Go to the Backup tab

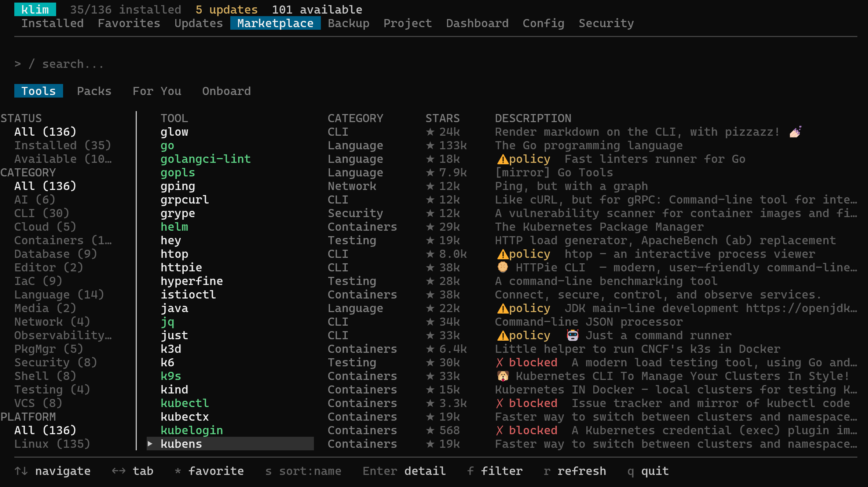pos(349,23)
